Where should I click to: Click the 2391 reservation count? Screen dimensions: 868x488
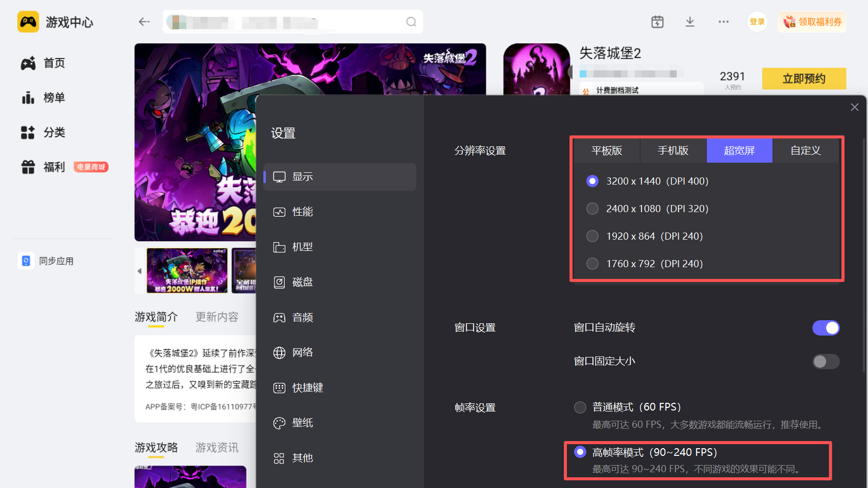tap(732, 76)
